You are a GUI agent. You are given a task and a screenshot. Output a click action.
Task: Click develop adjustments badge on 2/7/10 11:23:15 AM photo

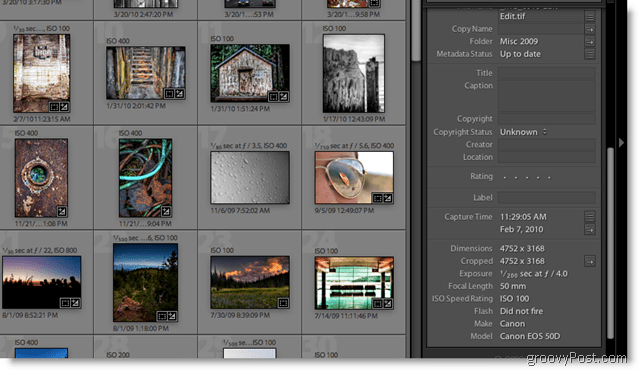tap(64, 107)
